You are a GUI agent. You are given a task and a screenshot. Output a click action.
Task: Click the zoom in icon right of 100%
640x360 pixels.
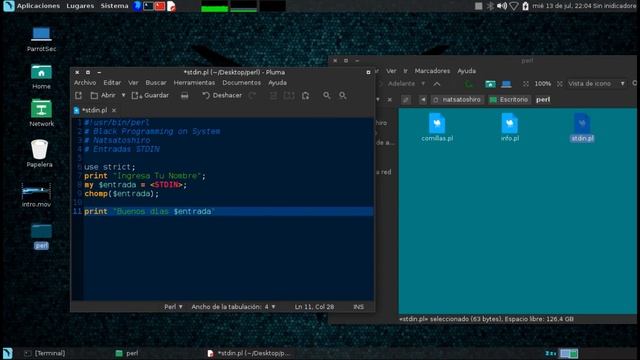[x=560, y=84]
